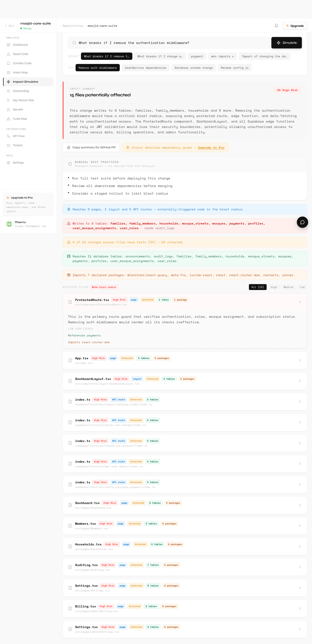This screenshot has width=312, height=644.
Task: Click the Onboarding people icon
Action: tap(8, 91)
